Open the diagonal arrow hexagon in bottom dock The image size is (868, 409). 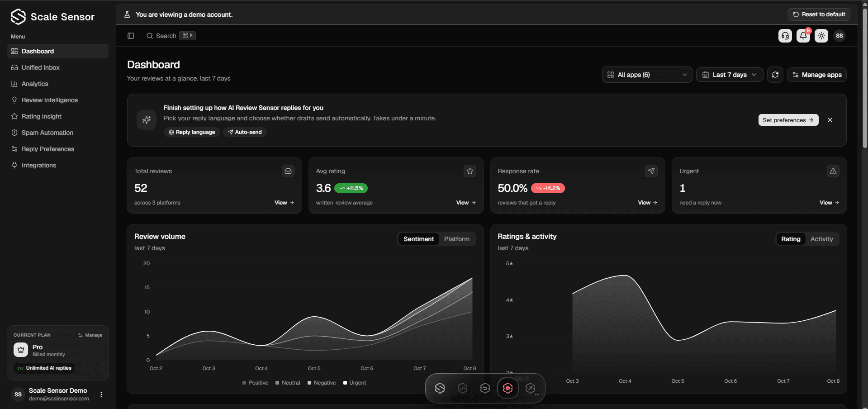click(531, 388)
